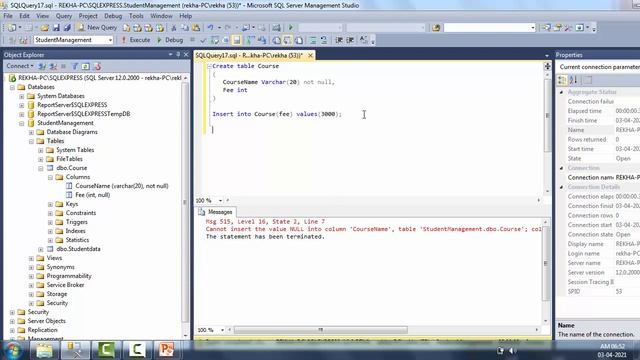Screen dimensions: 640x360
Task: Parse the query with the checkmark icon
Action: (203, 40)
